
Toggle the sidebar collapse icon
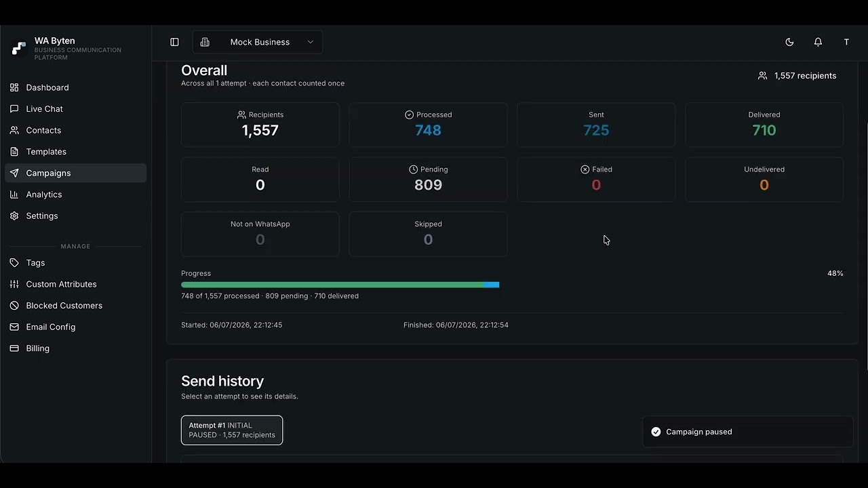click(174, 42)
